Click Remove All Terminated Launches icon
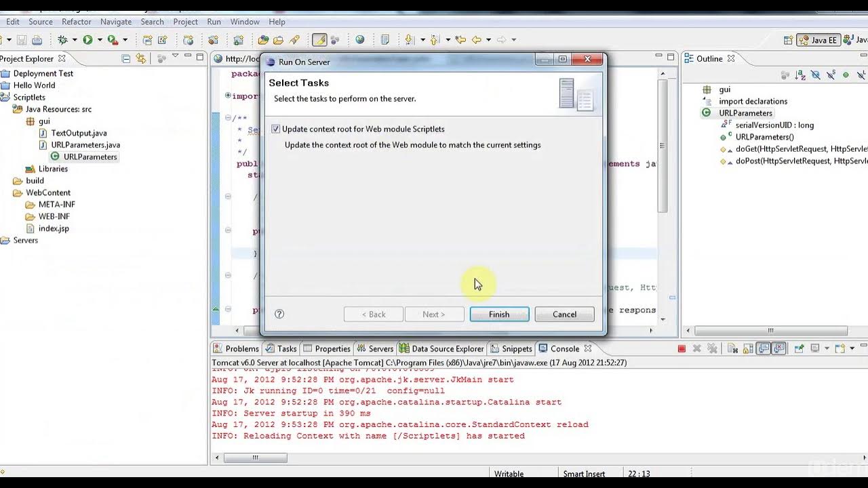 coord(712,348)
